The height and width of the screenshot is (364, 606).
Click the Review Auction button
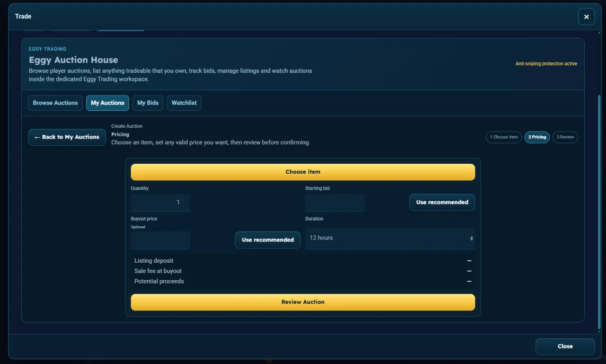tap(303, 302)
